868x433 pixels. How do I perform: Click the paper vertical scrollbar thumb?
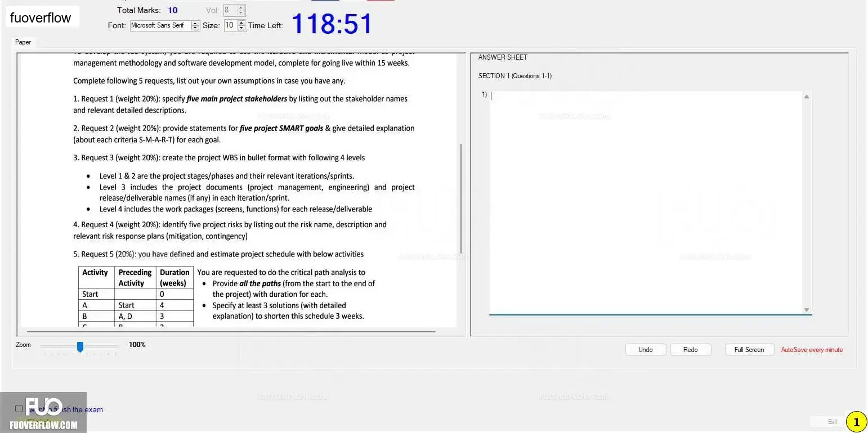pos(461,198)
